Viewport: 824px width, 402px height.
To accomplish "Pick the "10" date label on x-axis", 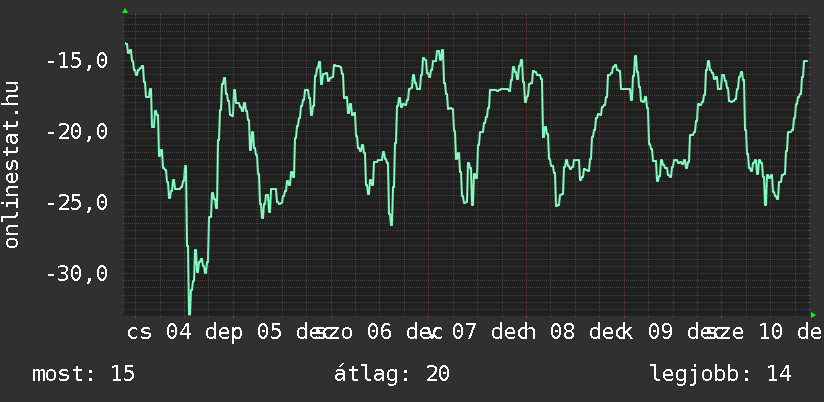I will [770, 332].
